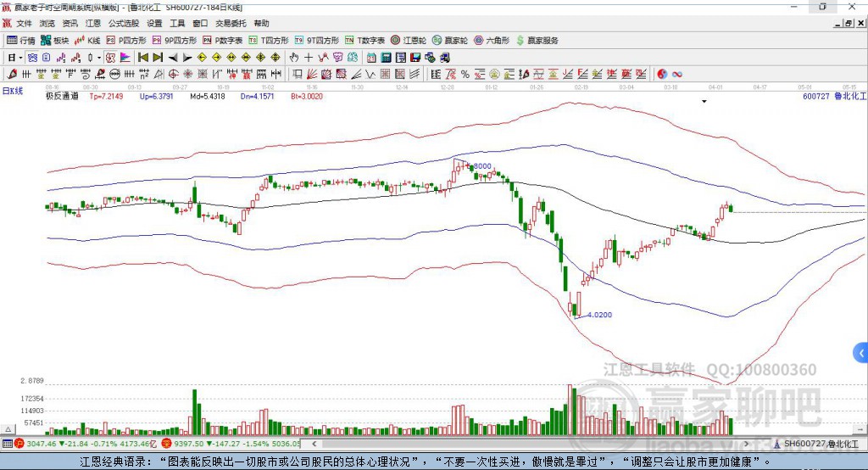Click the blue infinity loop icon

pyautogui.click(x=677, y=75)
